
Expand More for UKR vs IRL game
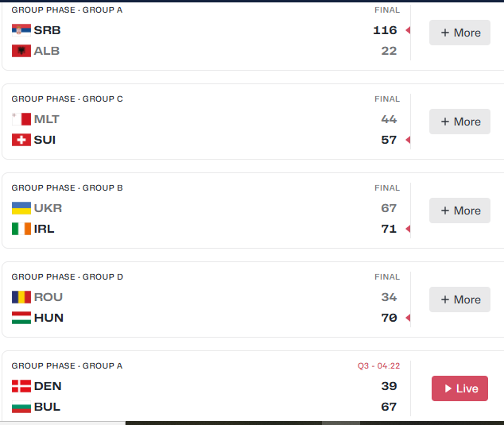click(x=459, y=211)
